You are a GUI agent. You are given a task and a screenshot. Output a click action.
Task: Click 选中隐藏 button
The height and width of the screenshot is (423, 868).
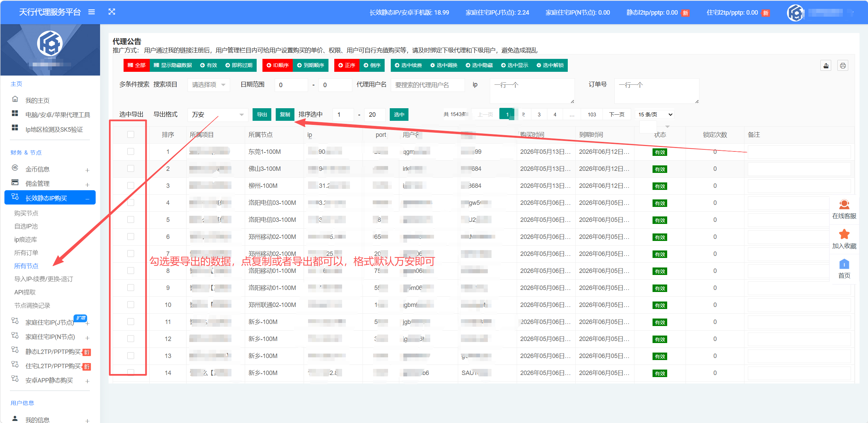coord(479,65)
